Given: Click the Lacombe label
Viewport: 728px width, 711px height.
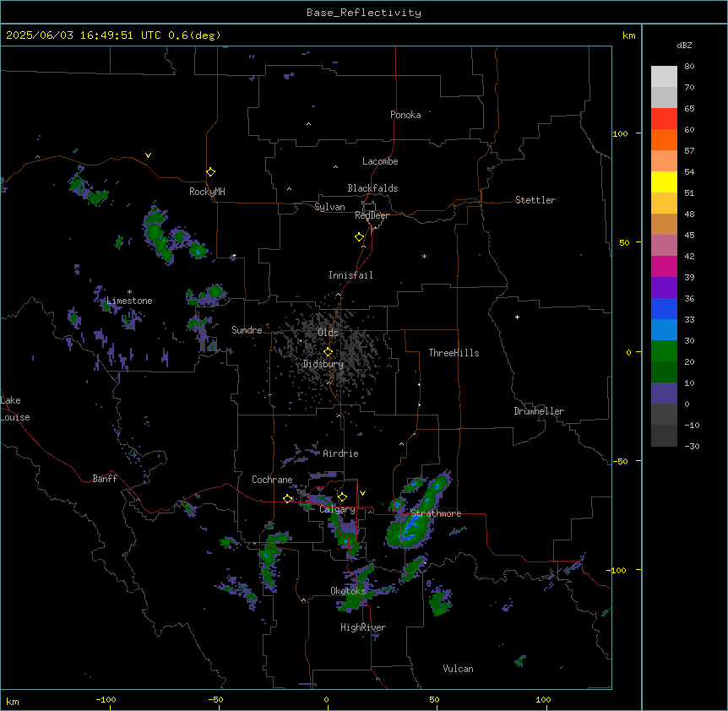Looking at the screenshot, I should coord(380,161).
